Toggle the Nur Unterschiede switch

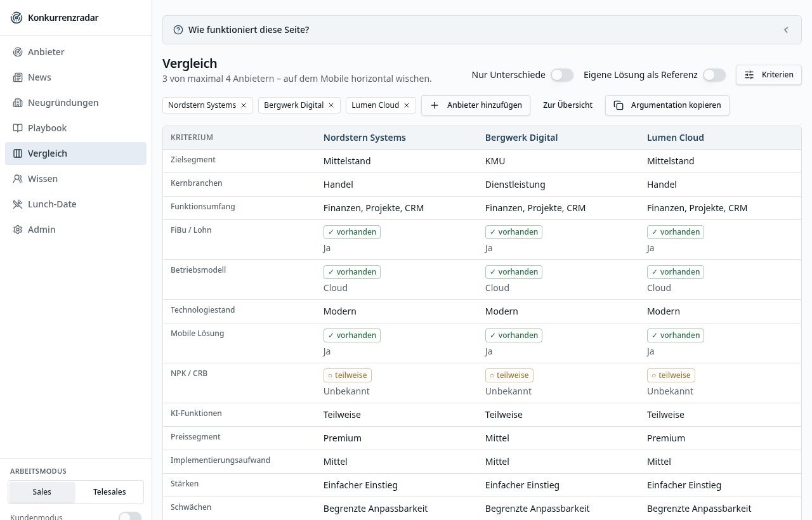click(562, 75)
